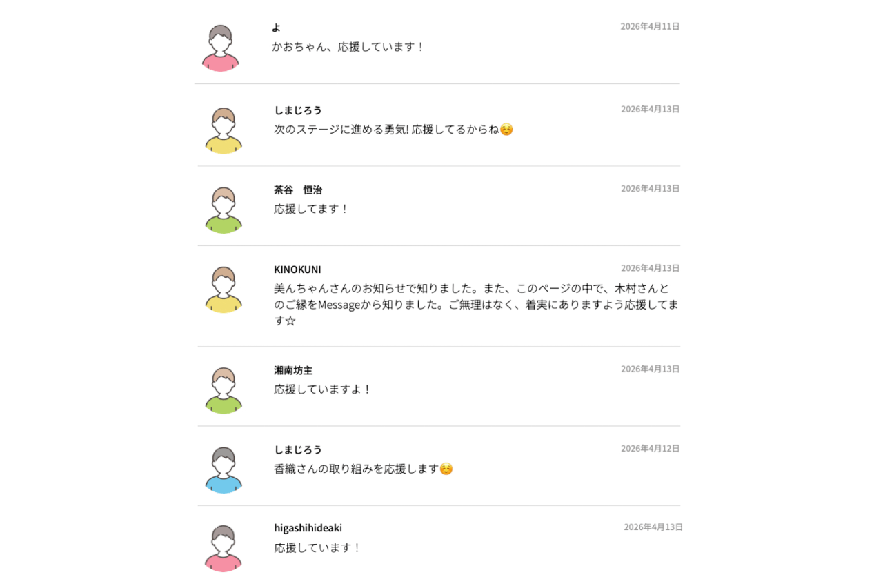Select the username 湘南坊主
883x588 pixels.
tap(293, 370)
